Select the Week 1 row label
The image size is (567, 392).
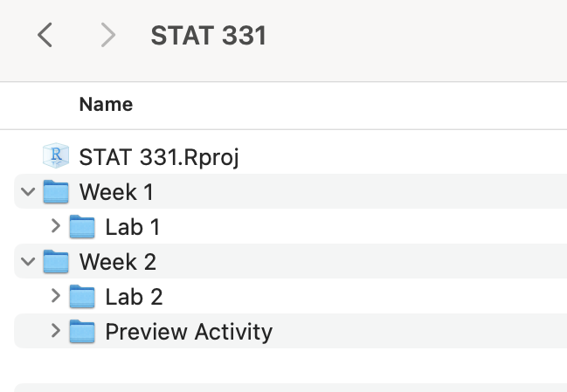[x=116, y=191]
